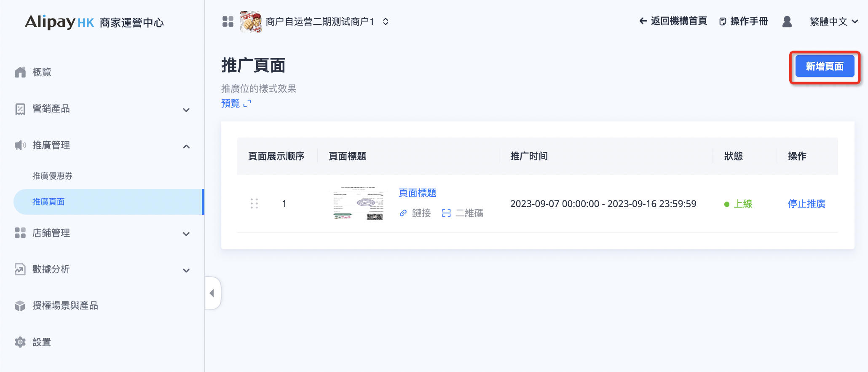Viewport: 868px width, 372px height.
Task: Open the merchant switcher dropdown arrows
Action: pyautogui.click(x=386, y=22)
